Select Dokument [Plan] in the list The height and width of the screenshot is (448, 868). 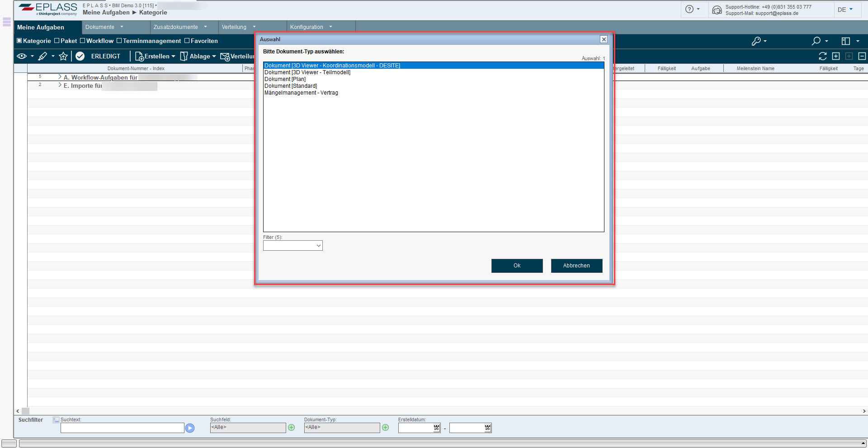(x=285, y=79)
